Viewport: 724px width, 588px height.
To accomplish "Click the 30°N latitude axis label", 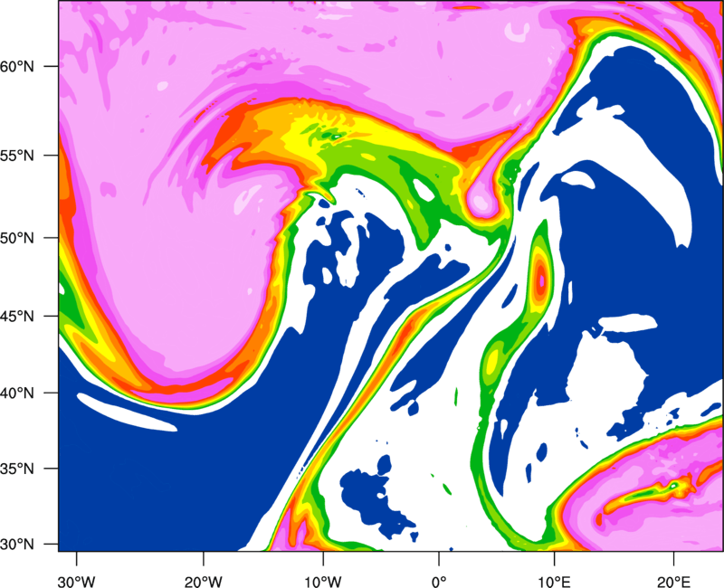I will (17, 545).
